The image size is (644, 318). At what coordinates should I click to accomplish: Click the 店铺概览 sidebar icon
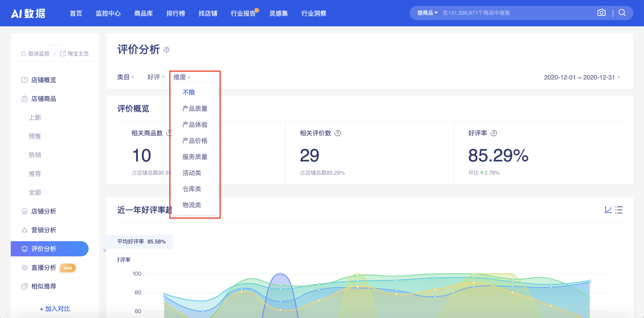[x=25, y=80]
